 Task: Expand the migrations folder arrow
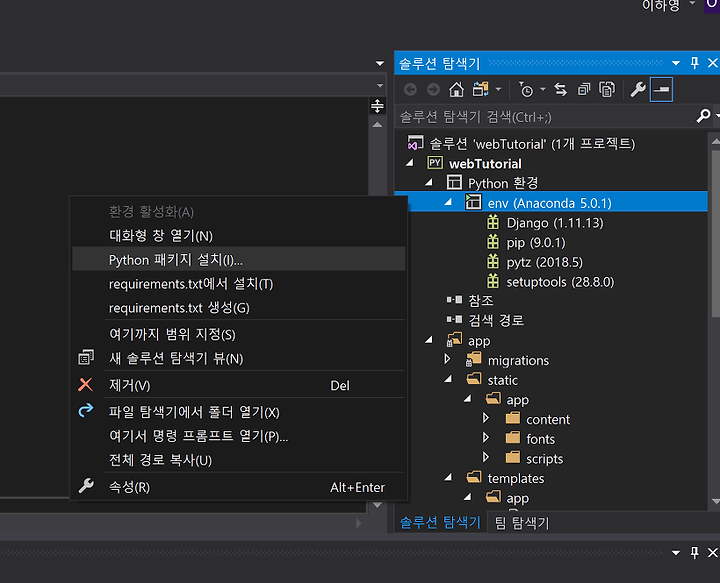(x=448, y=359)
